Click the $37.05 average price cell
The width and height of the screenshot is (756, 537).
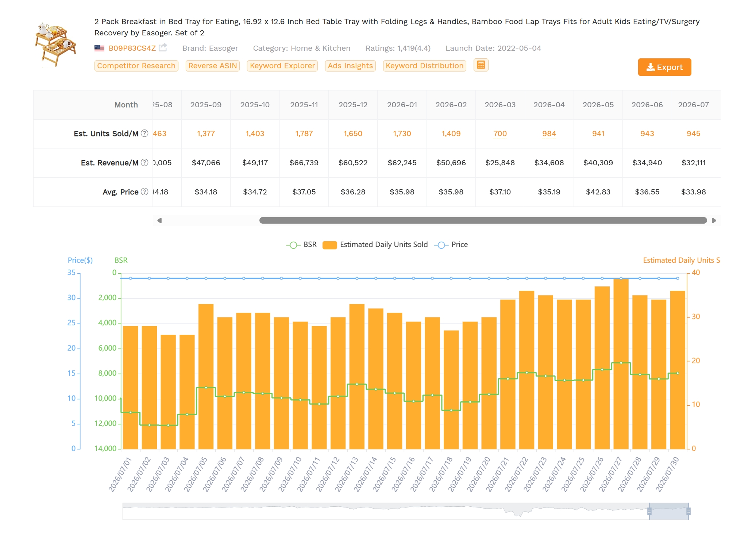tap(304, 192)
